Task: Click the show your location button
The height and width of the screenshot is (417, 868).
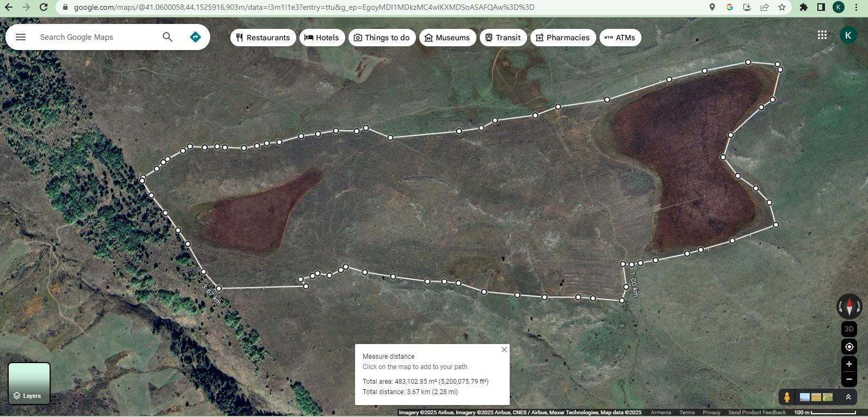Action: point(849,347)
